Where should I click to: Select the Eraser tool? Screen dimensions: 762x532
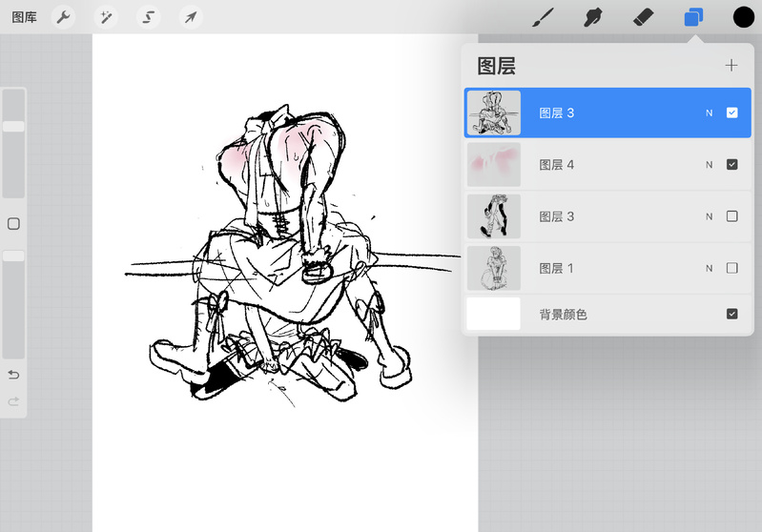click(644, 17)
